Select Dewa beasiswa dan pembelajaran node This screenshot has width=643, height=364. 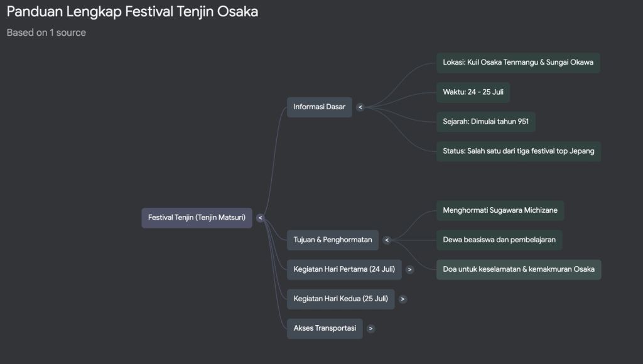pyautogui.click(x=499, y=240)
